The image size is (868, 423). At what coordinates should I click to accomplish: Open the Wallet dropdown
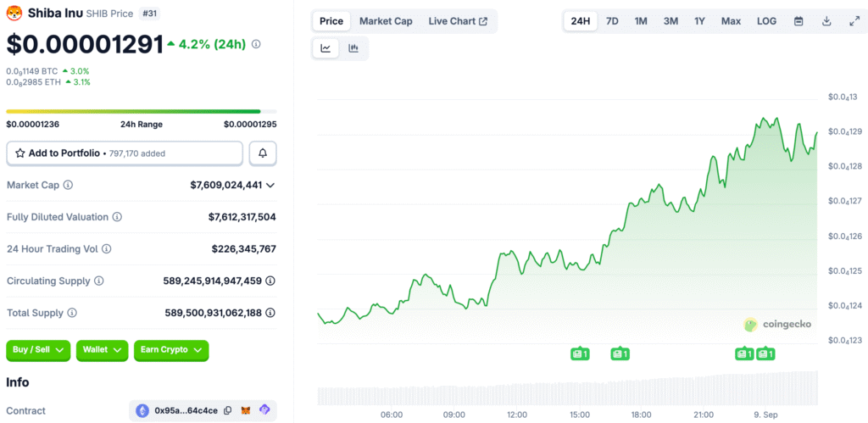102,350
